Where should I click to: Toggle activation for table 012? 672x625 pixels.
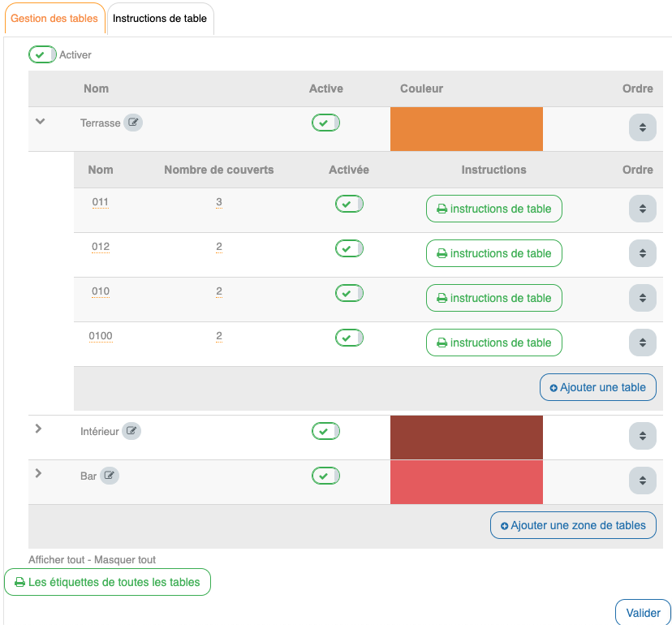349,248
